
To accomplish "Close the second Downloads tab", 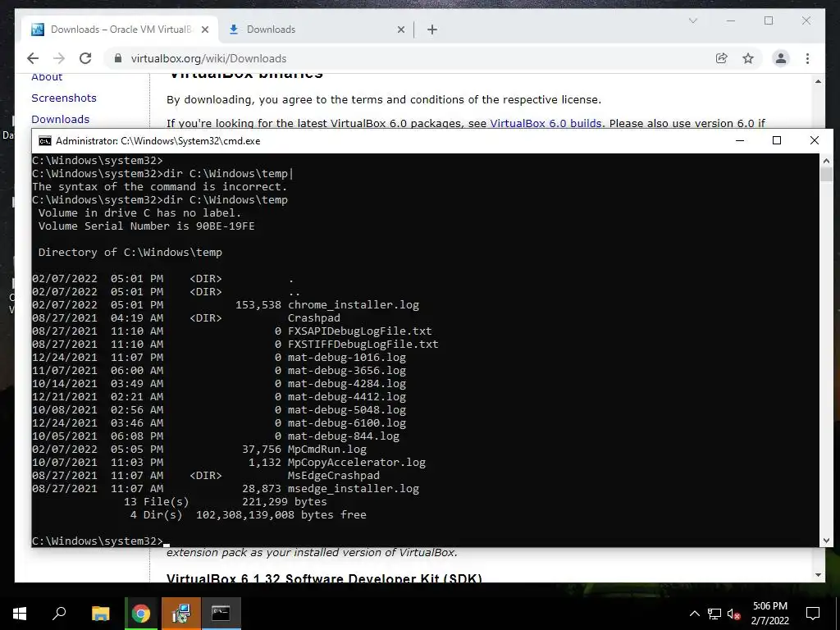I will [x=400, y=30].
